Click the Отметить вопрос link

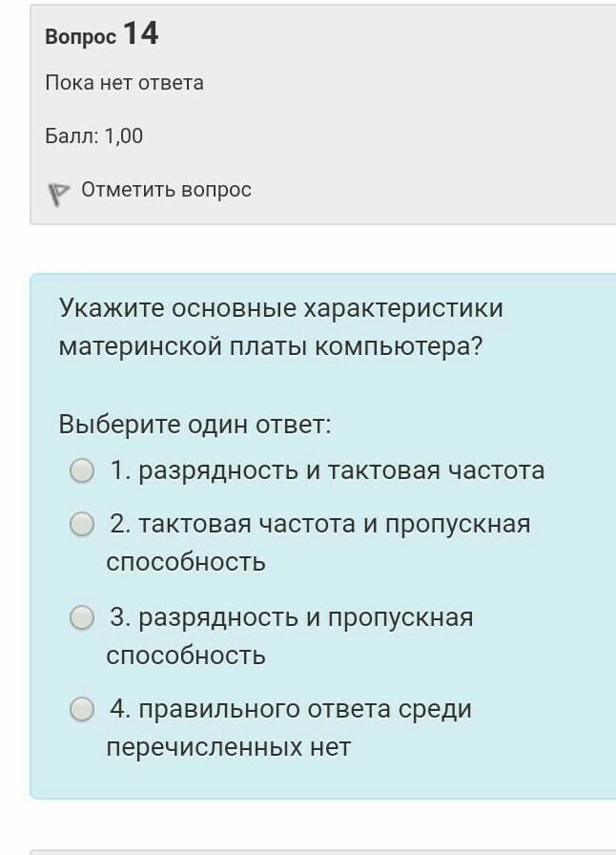click(x=166, y=190)
